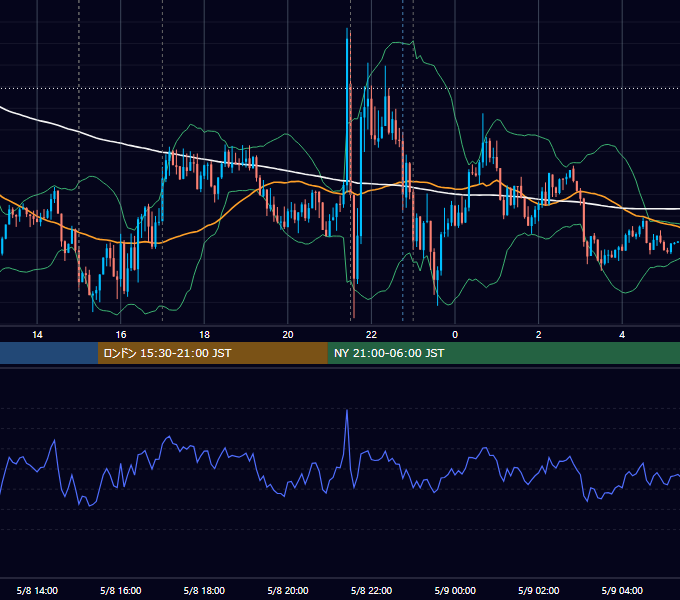The width and height of the screenshot is (680, 600).
Task: Click the 5/8 18:00 date label
Action: point(204,590)
